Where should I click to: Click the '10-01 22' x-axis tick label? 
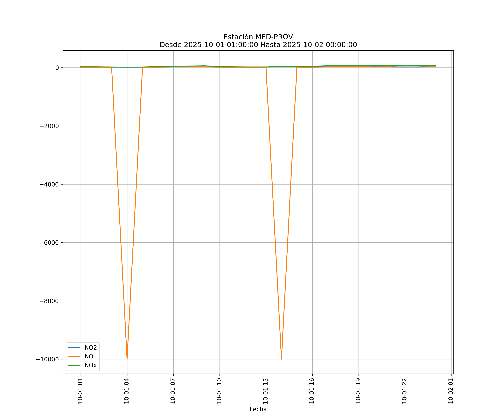[404, 391]
